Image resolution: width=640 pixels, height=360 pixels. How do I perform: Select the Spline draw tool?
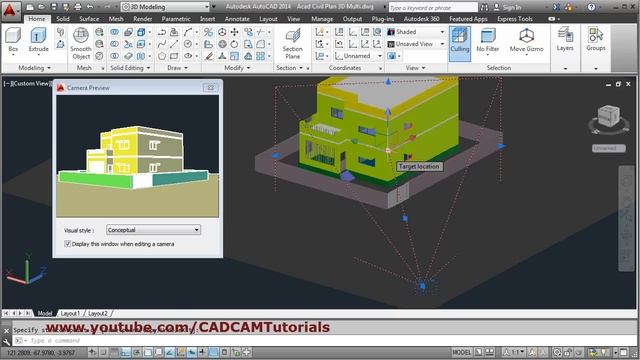[162, 44]
